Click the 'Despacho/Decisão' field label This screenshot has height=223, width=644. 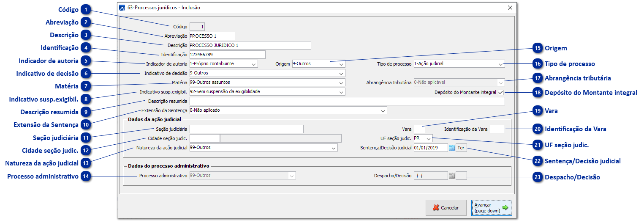[393, 176]
